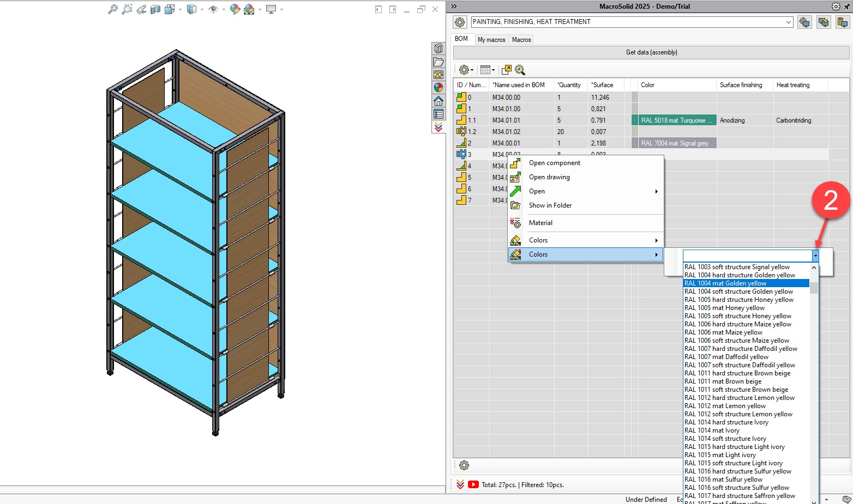Click the magnifier search icon in BOM toolbar

point(520,70)
